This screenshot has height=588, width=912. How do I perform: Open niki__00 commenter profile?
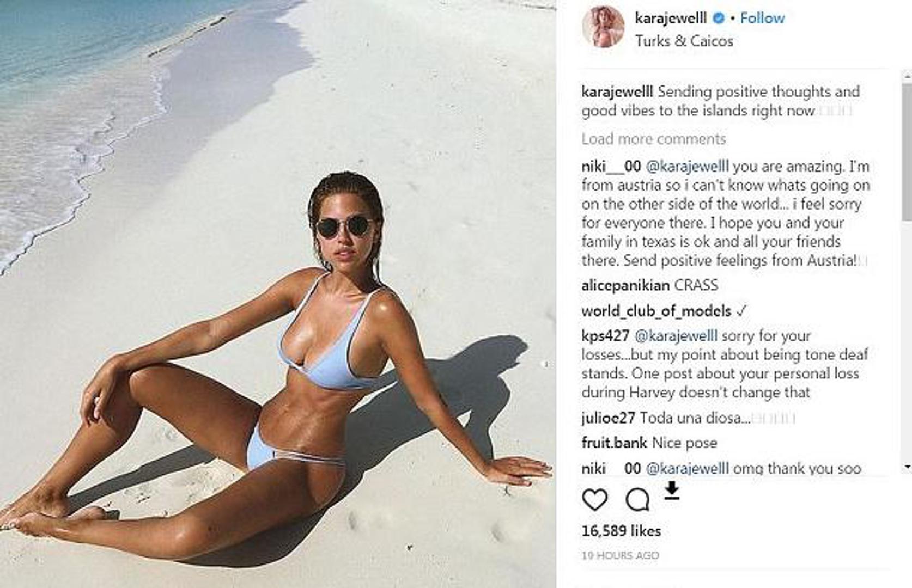611,166
